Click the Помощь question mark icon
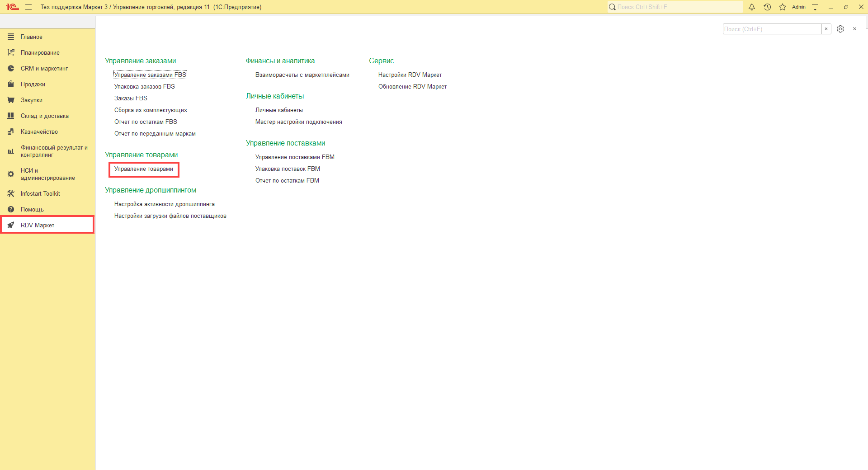 click(x=11, y=209)
